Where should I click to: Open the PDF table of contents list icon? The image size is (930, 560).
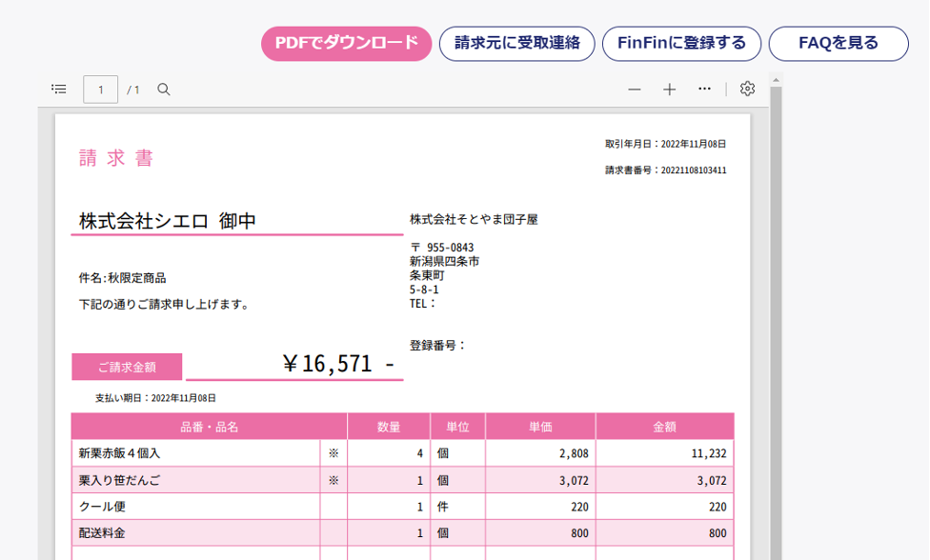[59, 89]
